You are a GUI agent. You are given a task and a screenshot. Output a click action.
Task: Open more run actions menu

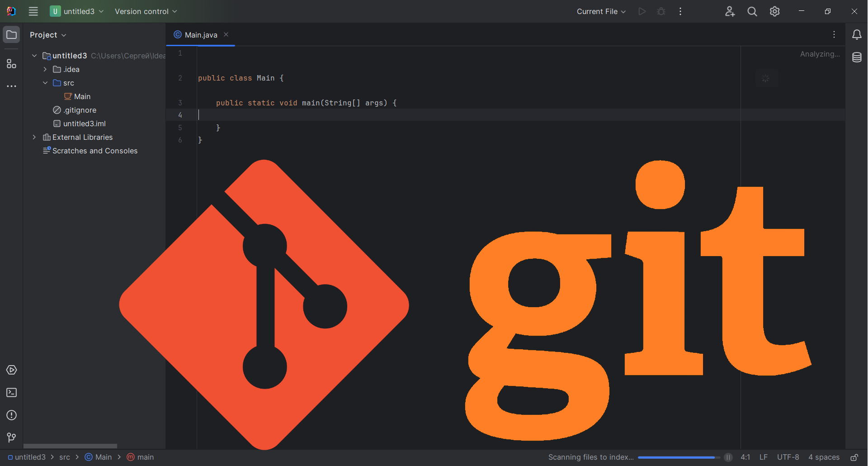(x=680, y=11)
